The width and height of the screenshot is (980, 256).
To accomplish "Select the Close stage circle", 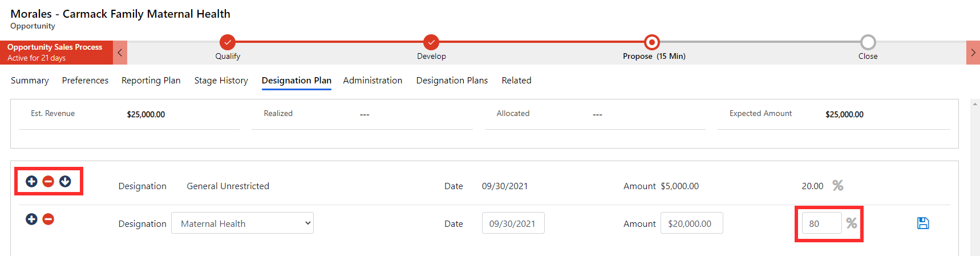I will pos(868,42).
